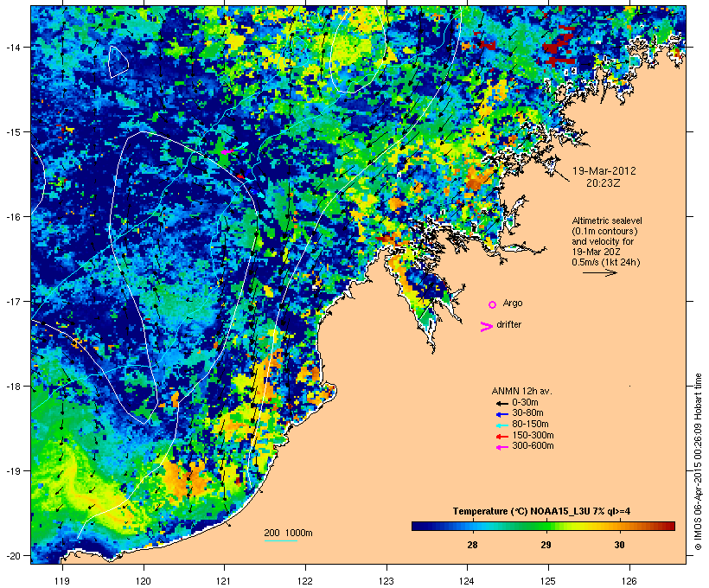
Task: Click the small closed white contour near 120°E, 14°S
Action: [118, 62]
